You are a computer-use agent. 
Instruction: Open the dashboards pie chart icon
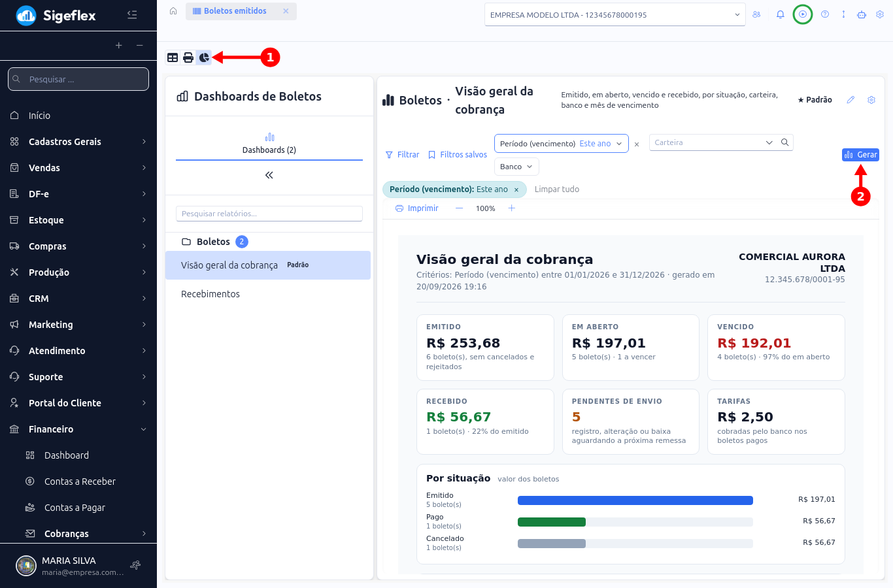[x=204, y=57]
